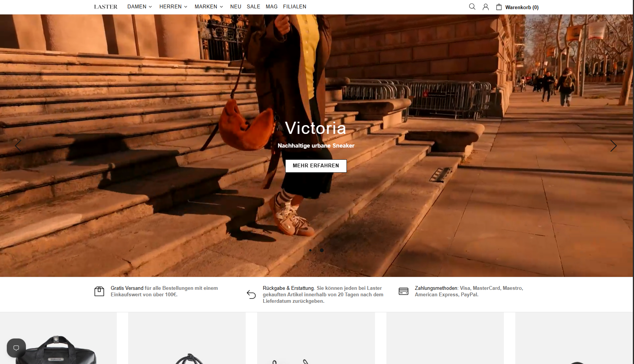Click the free shipping box icon
This screenshot has height=364, width=634.
(x=99, y=291)
